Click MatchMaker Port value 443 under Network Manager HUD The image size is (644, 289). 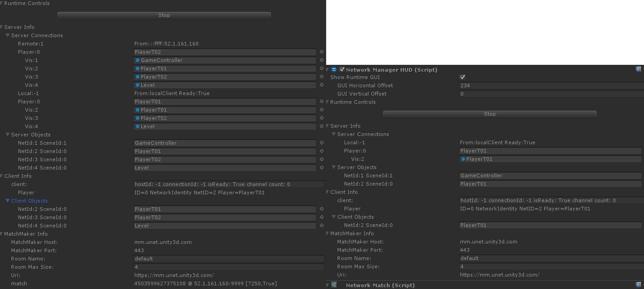(x=465, y=250)
